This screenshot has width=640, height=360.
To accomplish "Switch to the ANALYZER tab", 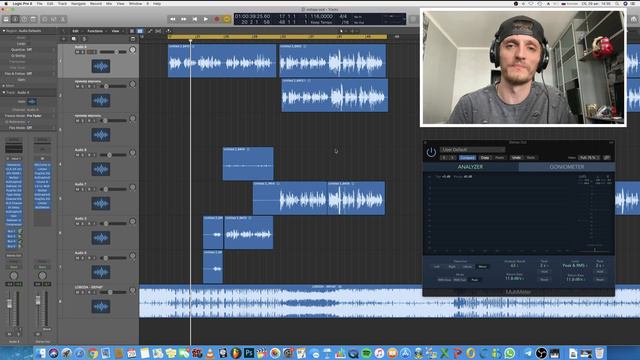I will click(x=470, y=167).
